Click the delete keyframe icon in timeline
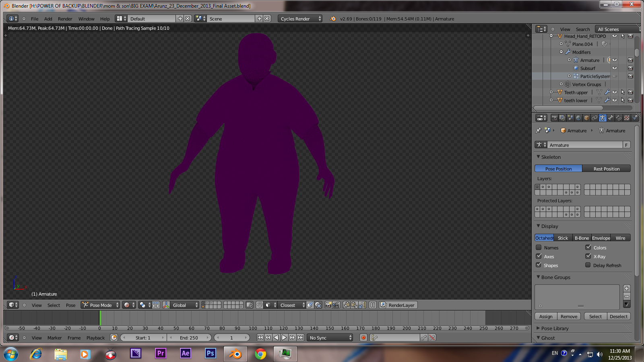 pyautogui.click(x=432, y=337)
